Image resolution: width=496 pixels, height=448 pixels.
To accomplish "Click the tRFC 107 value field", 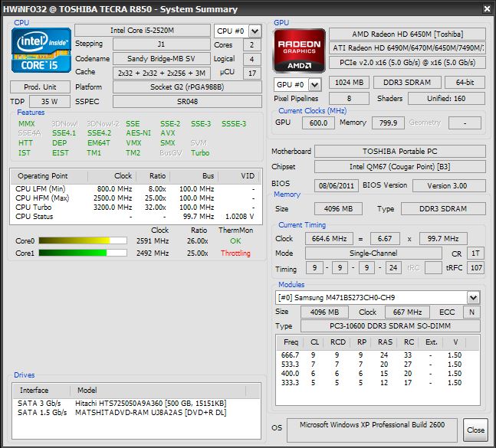I will pyautogui.click(x=476, y=268).
